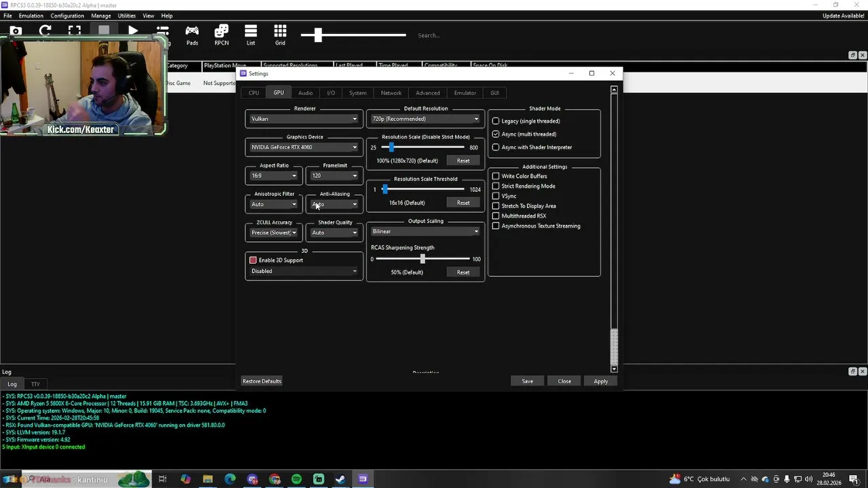Open the ZCULL Accuracy dropdown
The width and height of the screenshot is (868, 488).
(274, 232)
